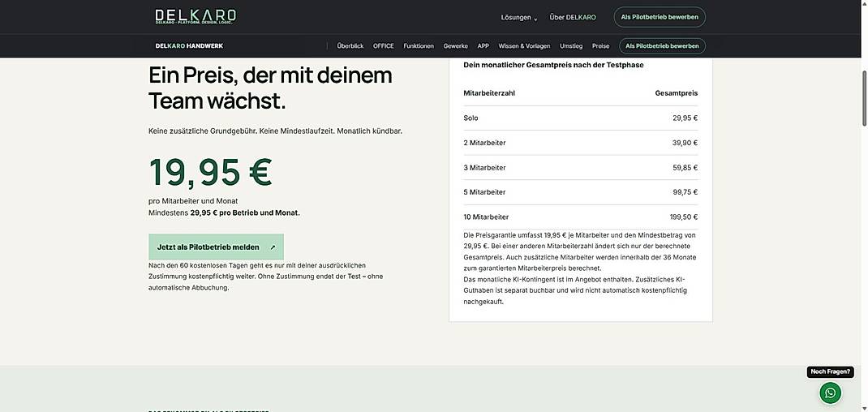The image size is (868, 412).
Task: Click the 59,85 € price cell
Action: click(x=685, y=167)
